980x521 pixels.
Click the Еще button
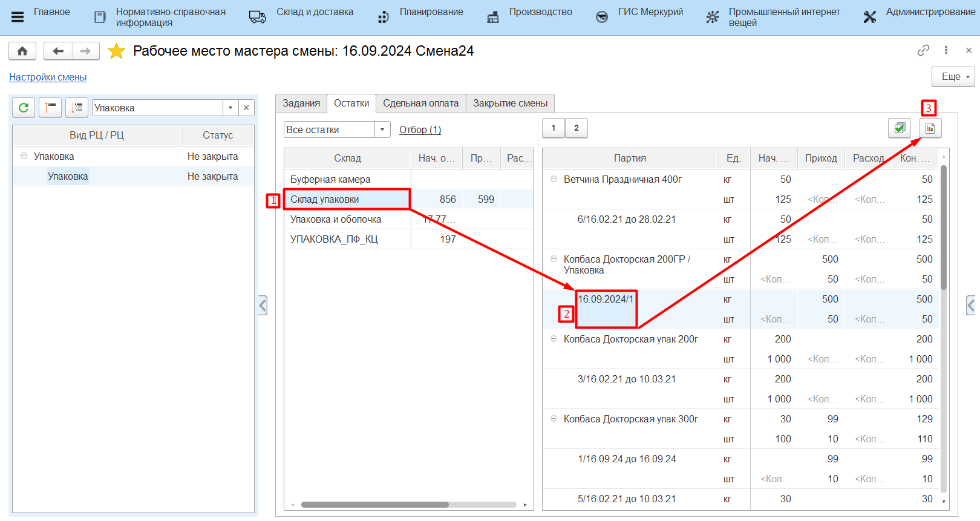point(953,77)
